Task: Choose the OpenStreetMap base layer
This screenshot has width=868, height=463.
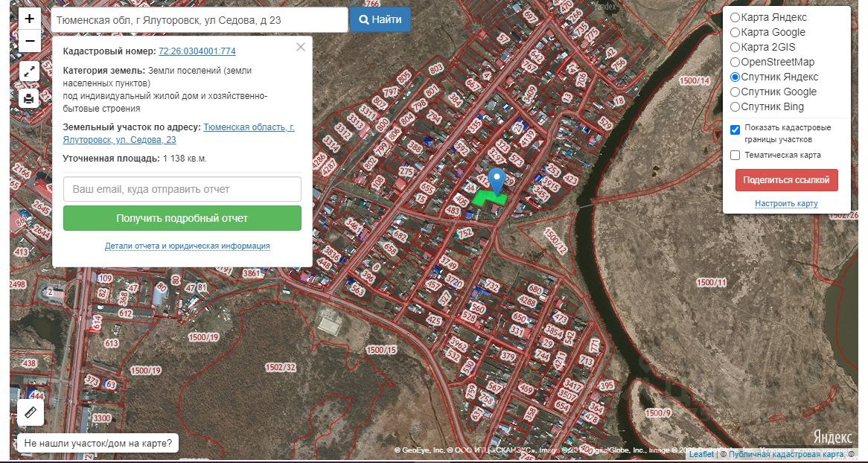Action: click(x=735, y=62)
